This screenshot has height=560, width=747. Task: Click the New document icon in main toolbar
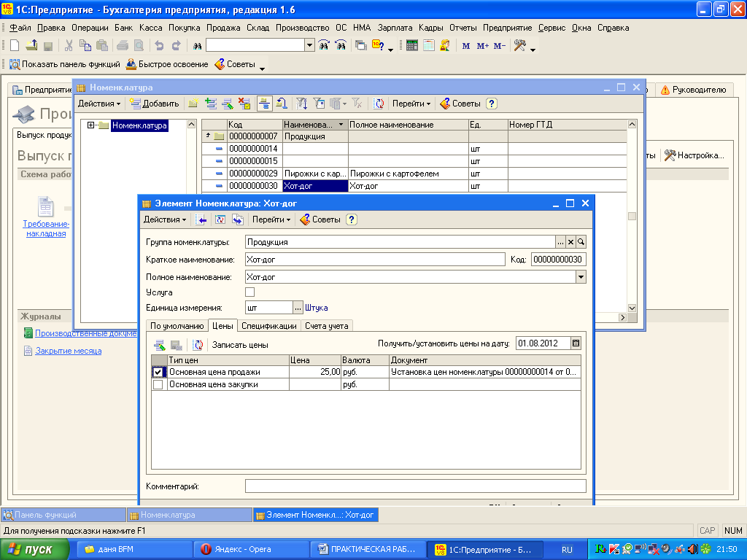click(15, 46)
